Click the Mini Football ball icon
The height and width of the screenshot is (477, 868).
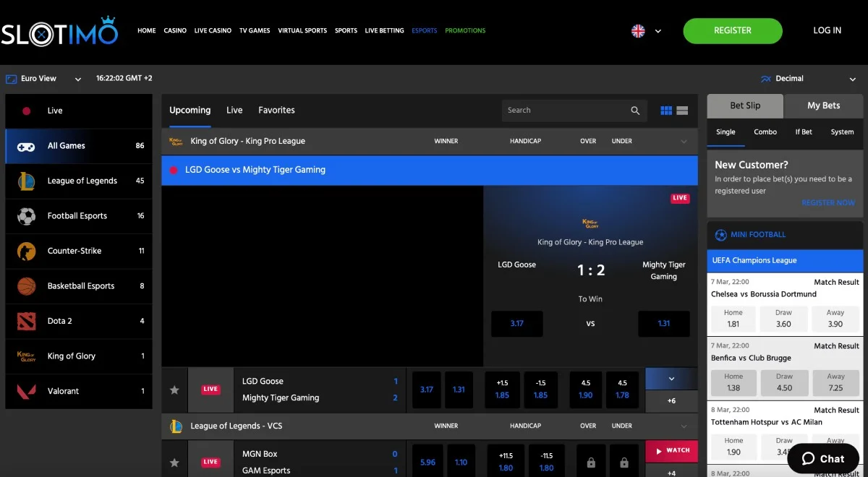720,235
